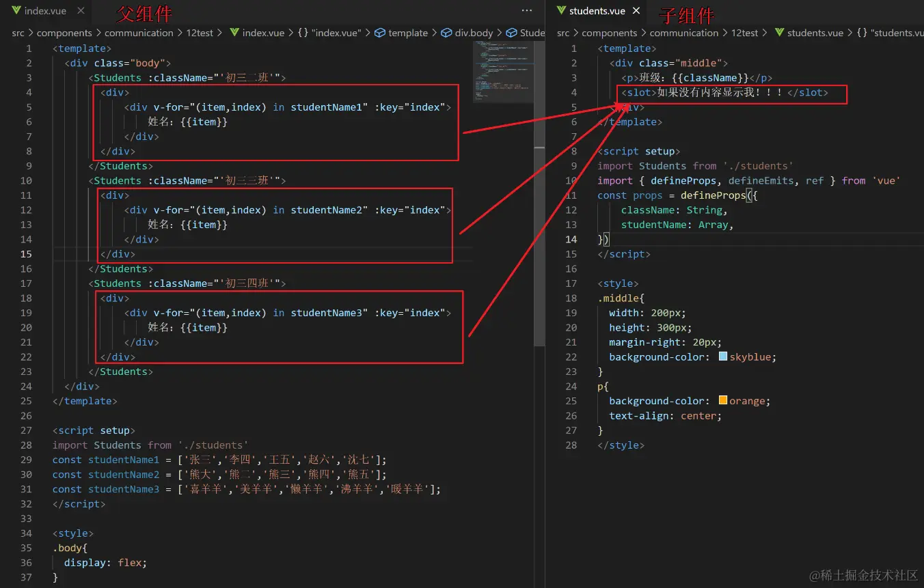Screen dimensions: 924x588
Task: Open the {} "index.vue" symbol breadcrumb
Action: click(329, 33)
